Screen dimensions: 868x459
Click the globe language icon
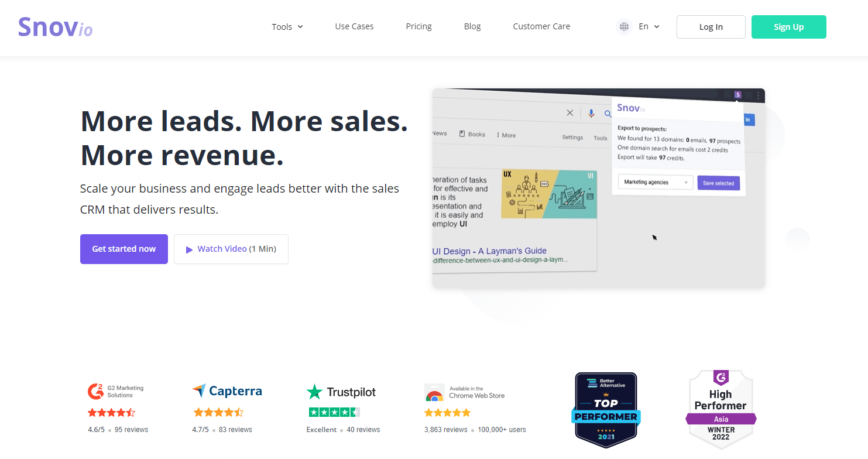(x=625, y=26)
